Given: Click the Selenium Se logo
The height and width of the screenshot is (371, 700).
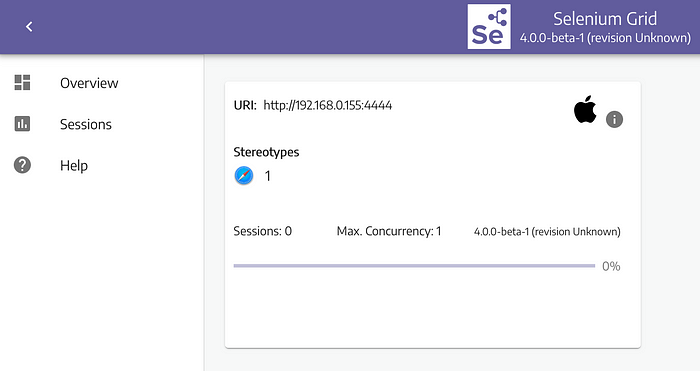Looking at the screenshot, I should click(489, 27).
